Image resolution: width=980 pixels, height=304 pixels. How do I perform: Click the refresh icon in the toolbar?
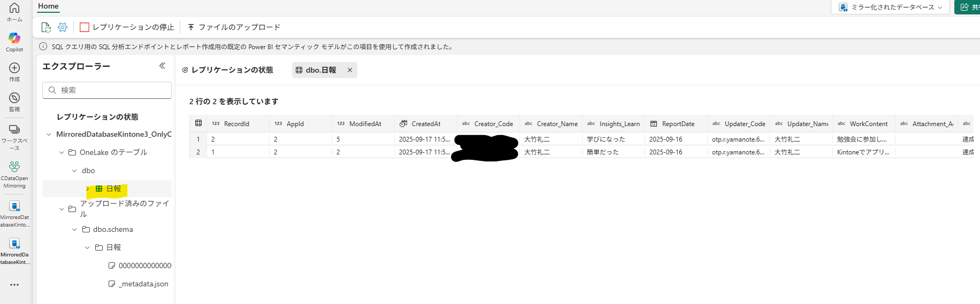point(46,27)
